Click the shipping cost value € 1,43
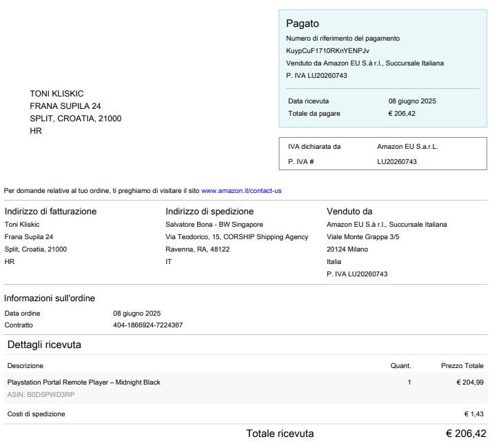The height and width of the screenshot is (448, 494). 474,414
